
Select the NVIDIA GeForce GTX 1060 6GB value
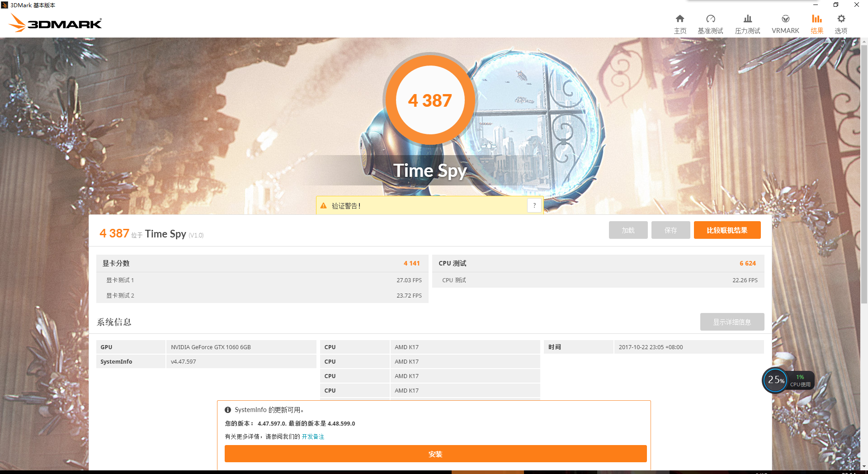click(211, 347)
